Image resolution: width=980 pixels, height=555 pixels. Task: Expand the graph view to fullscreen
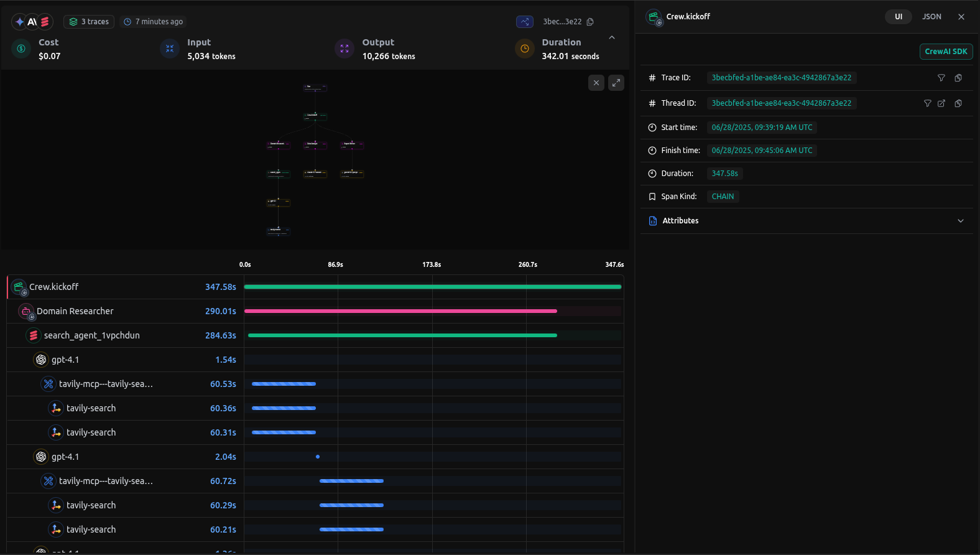pos(616,83)
